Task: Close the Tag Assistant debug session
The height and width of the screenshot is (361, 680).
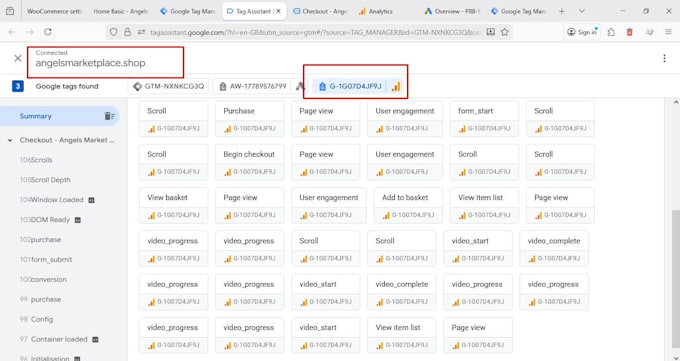Action: pyautogui.click(x=18, y=58)
